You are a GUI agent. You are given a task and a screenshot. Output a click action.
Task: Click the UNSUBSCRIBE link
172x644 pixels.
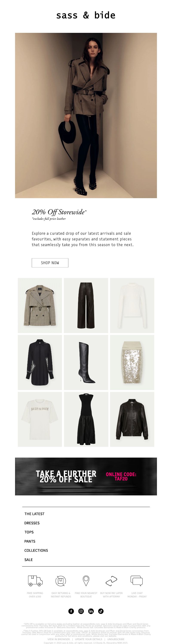[x=116, y=639]
